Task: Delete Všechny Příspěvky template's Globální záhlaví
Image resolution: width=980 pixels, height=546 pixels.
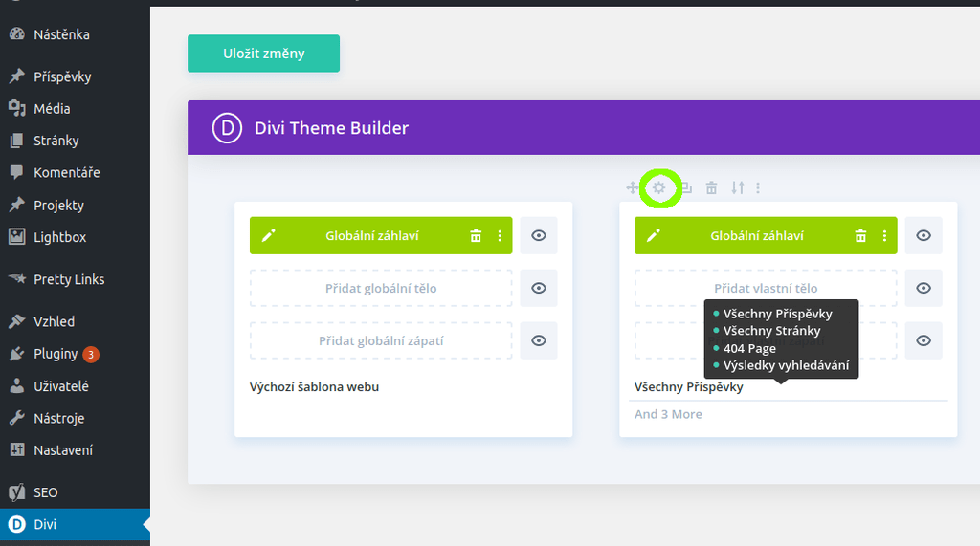Action: click(860, 235)
